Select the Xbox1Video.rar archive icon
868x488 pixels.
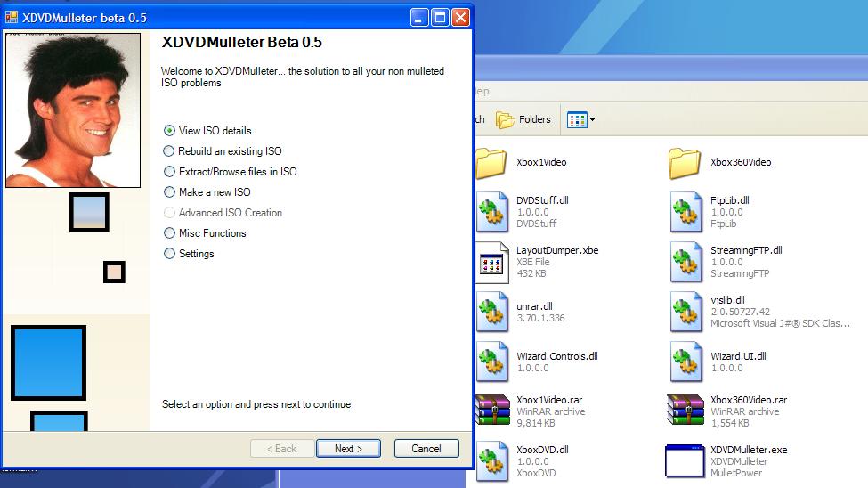491,411
